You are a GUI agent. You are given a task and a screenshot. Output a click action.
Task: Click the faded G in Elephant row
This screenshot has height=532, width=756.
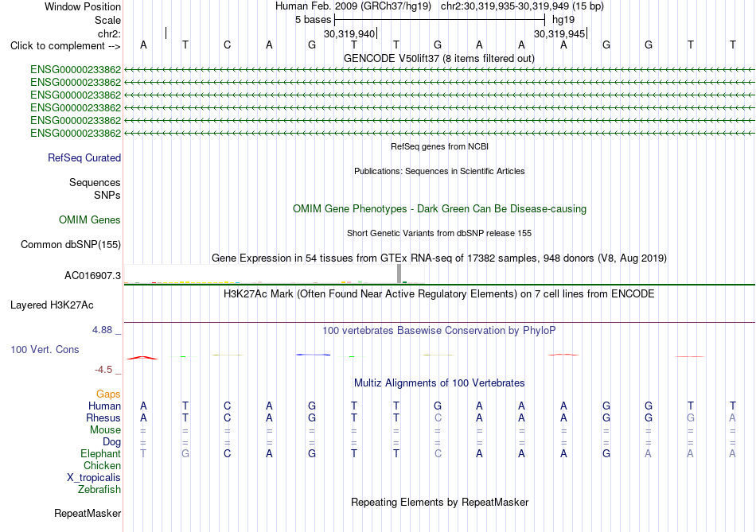click(x=185, y=453)
